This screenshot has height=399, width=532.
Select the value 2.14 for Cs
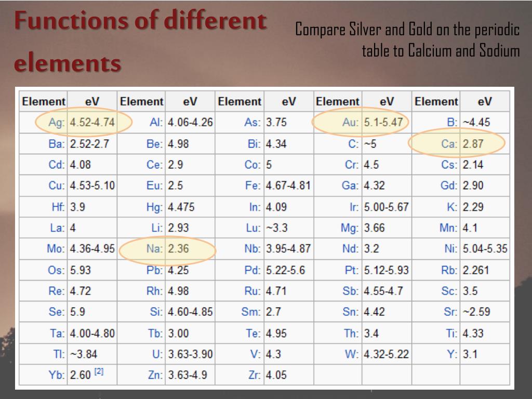click(x=473, y=165)
